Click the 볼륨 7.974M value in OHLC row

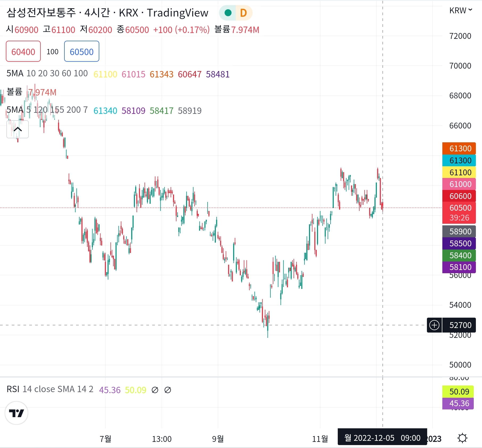click(x=237, y=30)
